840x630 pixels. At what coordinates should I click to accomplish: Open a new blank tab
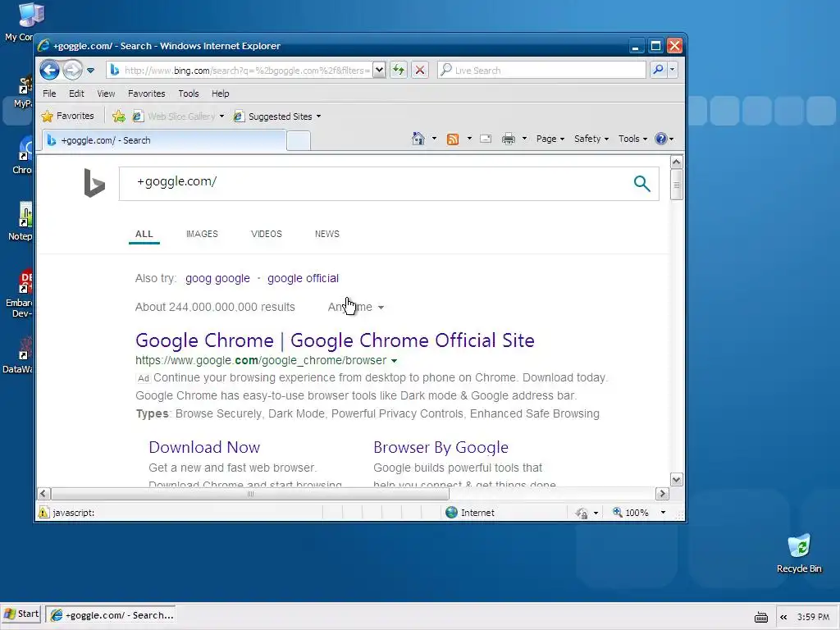pos(299,141)
